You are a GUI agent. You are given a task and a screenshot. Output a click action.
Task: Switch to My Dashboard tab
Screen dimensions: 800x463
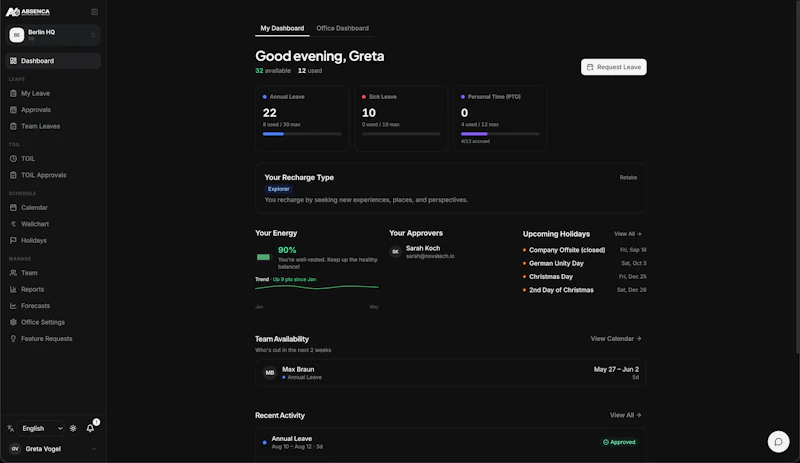(282, 28)
